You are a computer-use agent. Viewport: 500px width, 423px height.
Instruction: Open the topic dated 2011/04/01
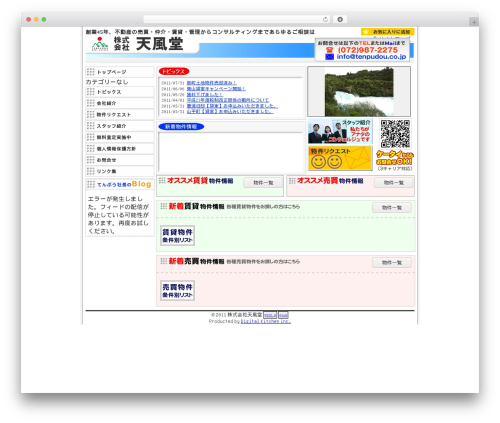pos(228,100)
